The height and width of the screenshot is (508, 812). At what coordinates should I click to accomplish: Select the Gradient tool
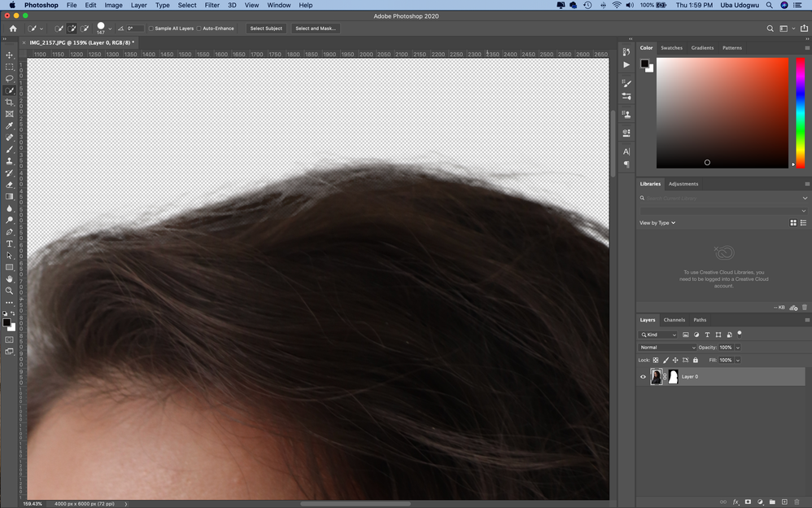tap(9, 196)
